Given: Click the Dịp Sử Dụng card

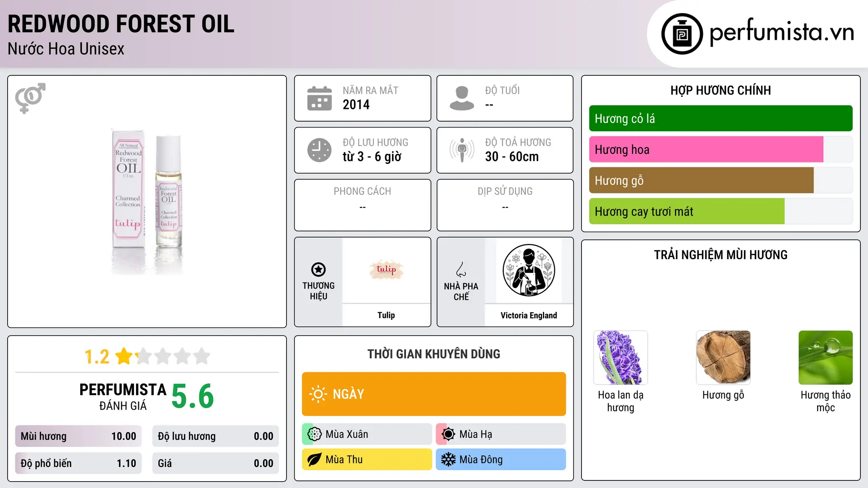Looking at the screenshot, I should (505, 205).
